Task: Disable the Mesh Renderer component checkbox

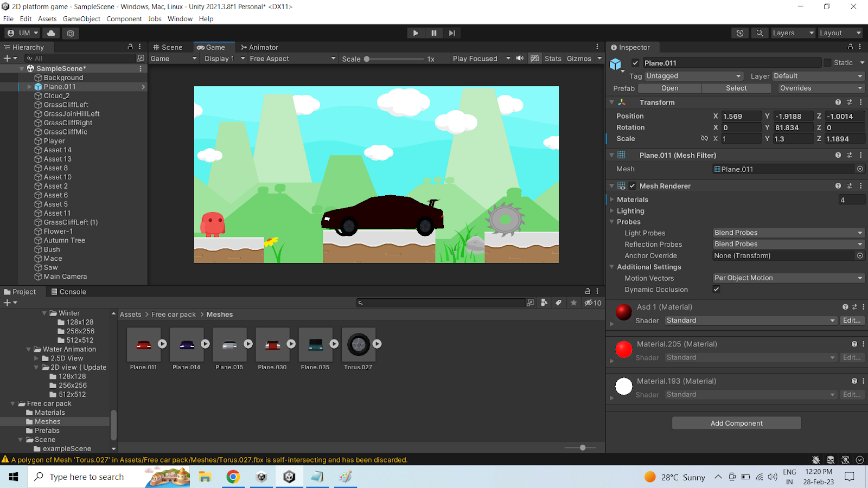Action: (x=632, y=186)
